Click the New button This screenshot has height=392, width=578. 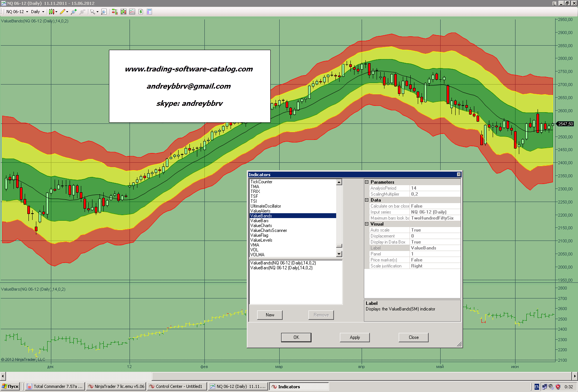(x=270, y=315)
